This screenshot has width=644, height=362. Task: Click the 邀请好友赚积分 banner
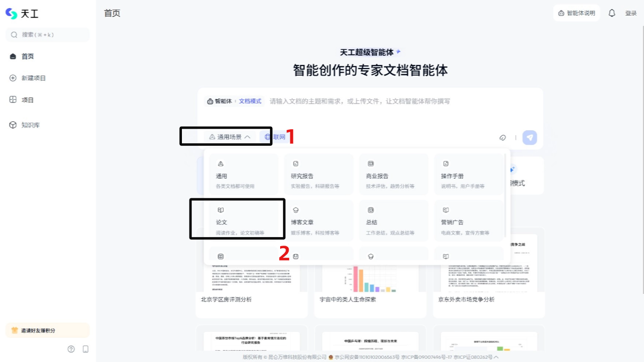(x=47, y=330)
